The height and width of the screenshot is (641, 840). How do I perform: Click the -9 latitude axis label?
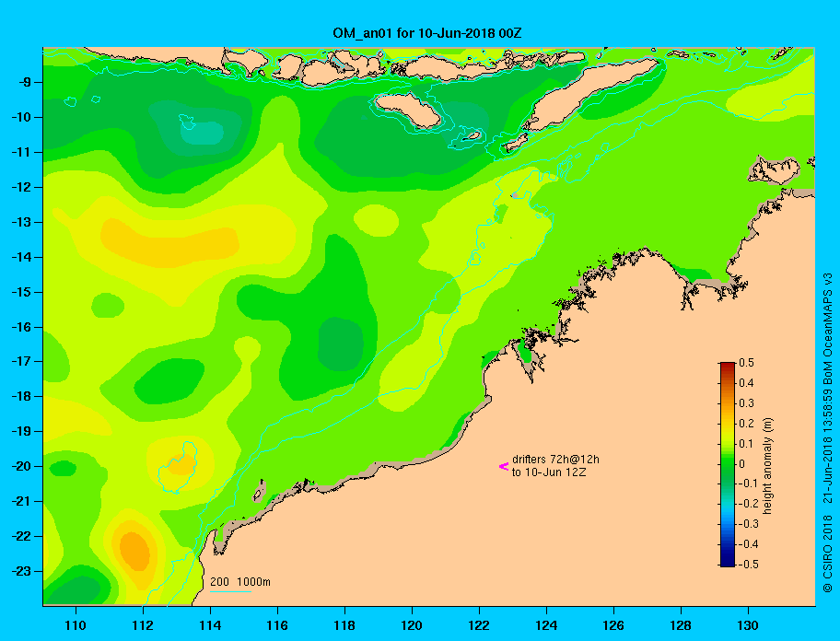tap(24, 83)
